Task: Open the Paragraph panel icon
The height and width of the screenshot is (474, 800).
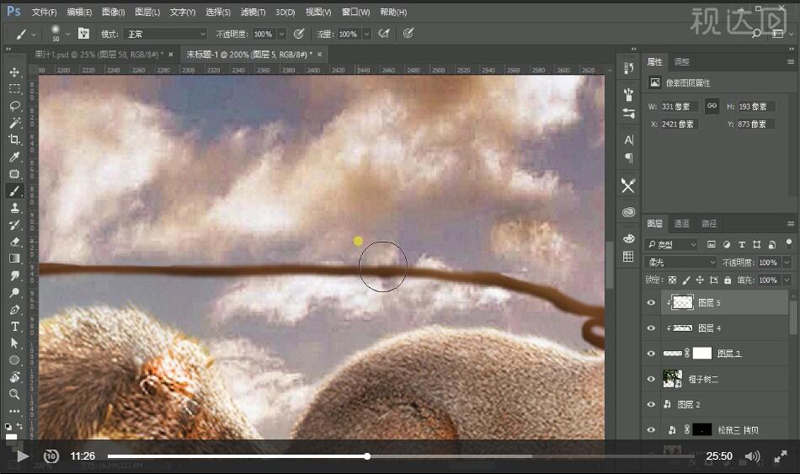Action: pyautogui.click(x=629, y=158)
